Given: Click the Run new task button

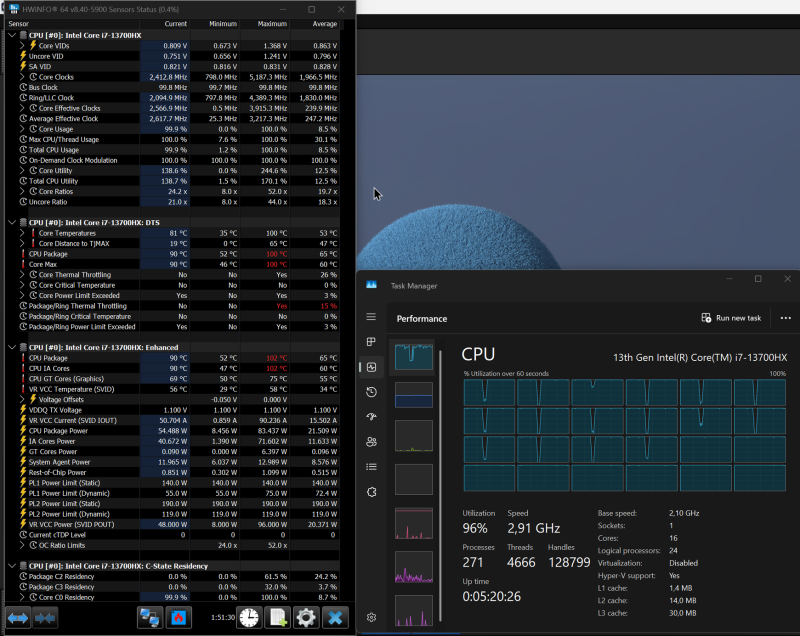Looking at the screenshot, I should (x=731, y=318).
